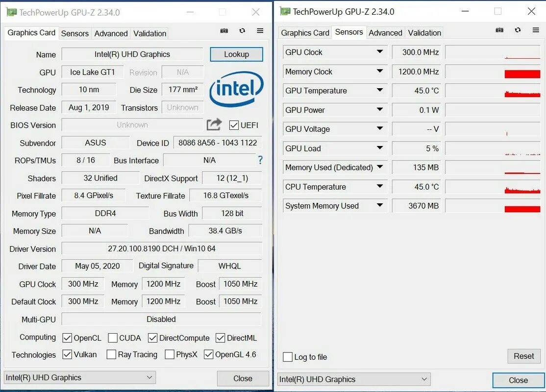546x392 pixels.
Task: Click the Bus Interface question mark icon
Action: pyautogui.click(x=260, y=160)
